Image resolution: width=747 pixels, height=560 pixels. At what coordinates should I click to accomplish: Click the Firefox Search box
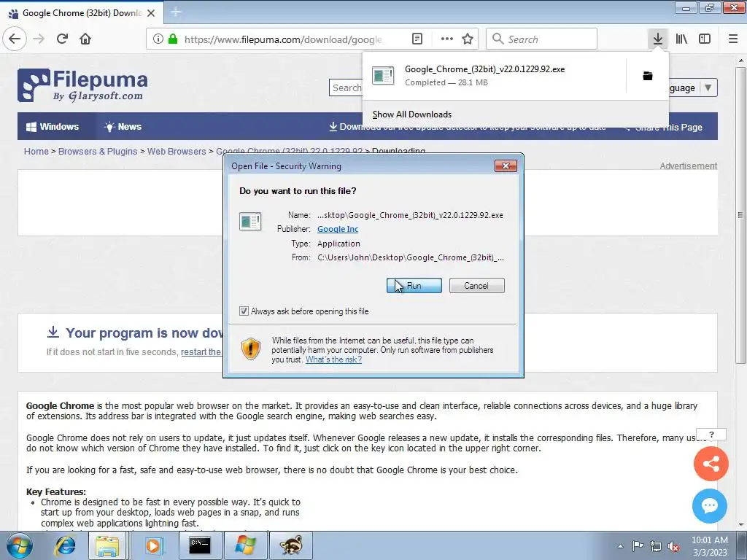pyautogui.click(x=542, y=39)
